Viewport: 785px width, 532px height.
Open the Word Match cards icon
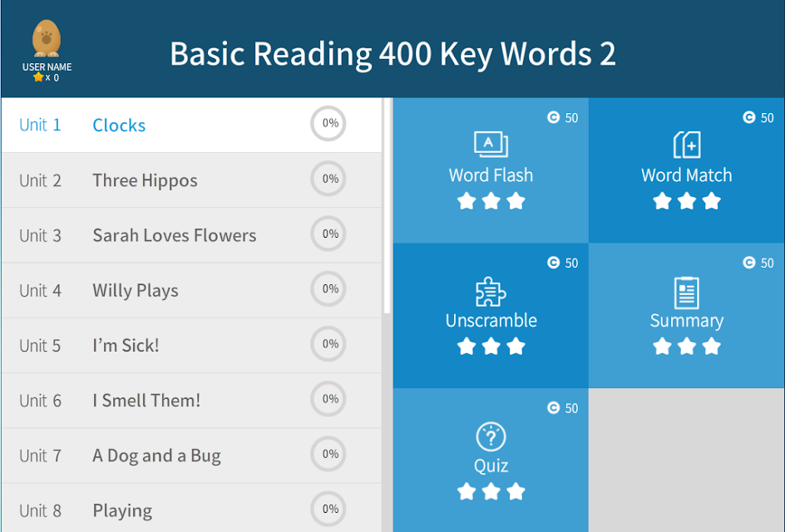click(686, 145)
